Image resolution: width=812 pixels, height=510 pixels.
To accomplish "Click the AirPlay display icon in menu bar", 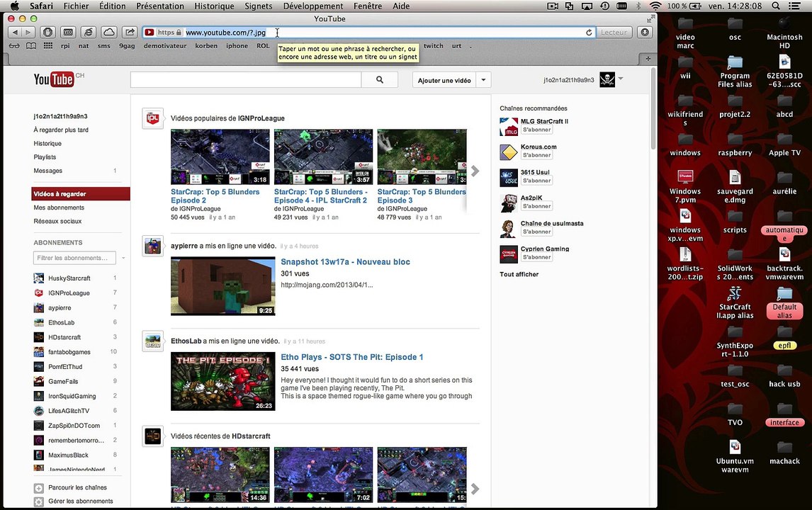I will click(587, 6).
